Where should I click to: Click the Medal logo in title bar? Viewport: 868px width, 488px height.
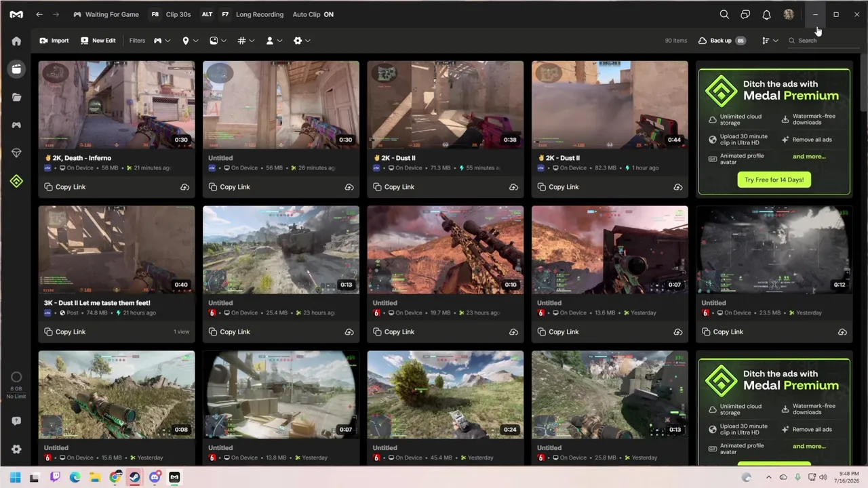click(x=16, y=14)
